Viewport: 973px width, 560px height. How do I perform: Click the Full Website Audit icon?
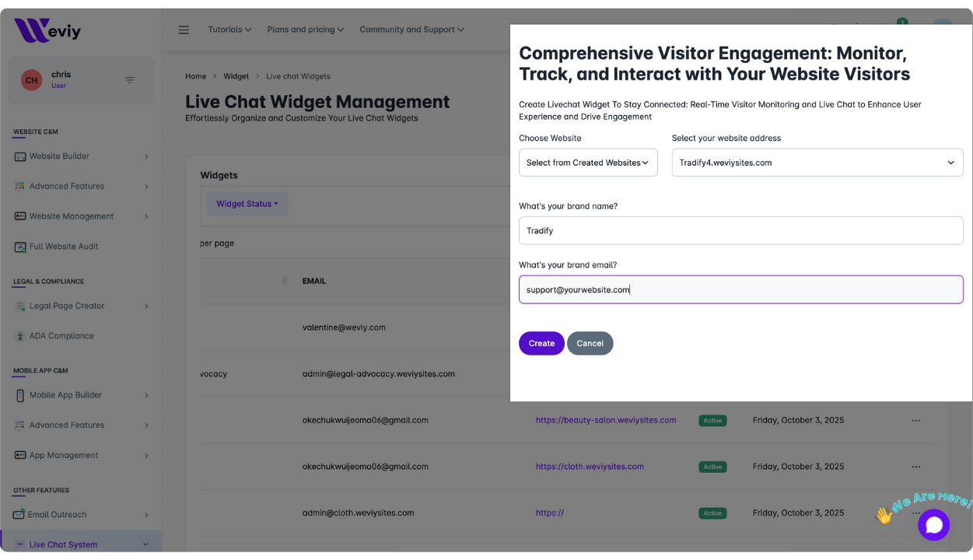pos(20,247)
